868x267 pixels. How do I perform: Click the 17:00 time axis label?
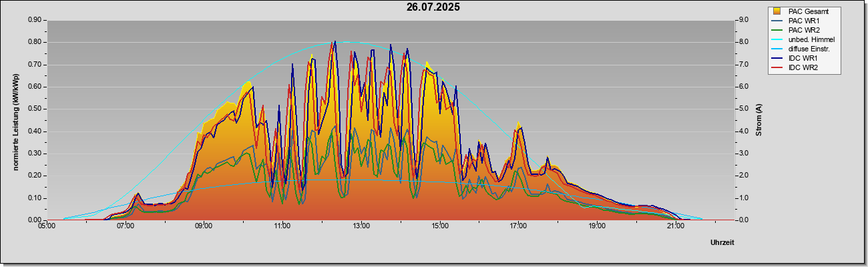point(518,227)
